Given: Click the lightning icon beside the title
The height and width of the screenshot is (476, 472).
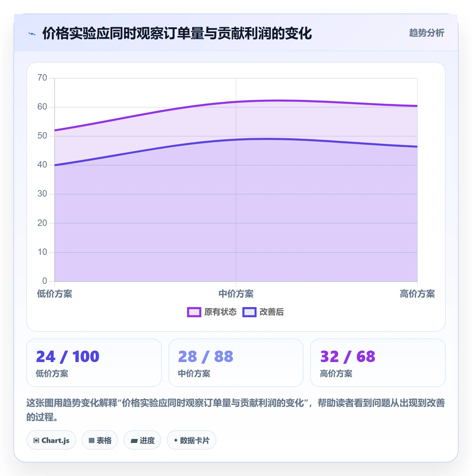Looking at the screenshot, I should pyautogui.click(x=32, y=34).
